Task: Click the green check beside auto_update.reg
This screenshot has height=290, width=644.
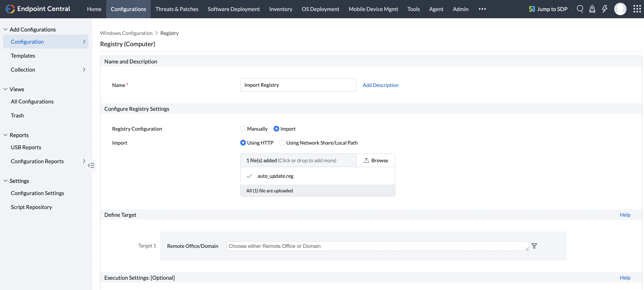Action: click(249, 176)
